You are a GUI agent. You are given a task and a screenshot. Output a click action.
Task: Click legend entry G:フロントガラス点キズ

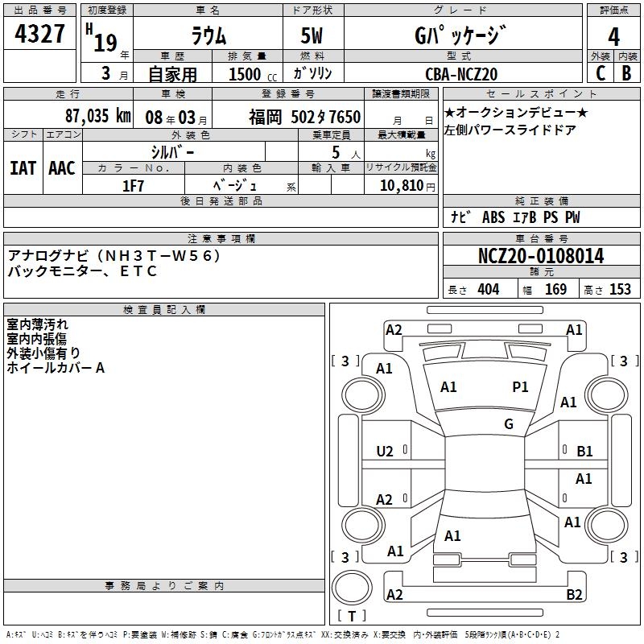(284, 635)
